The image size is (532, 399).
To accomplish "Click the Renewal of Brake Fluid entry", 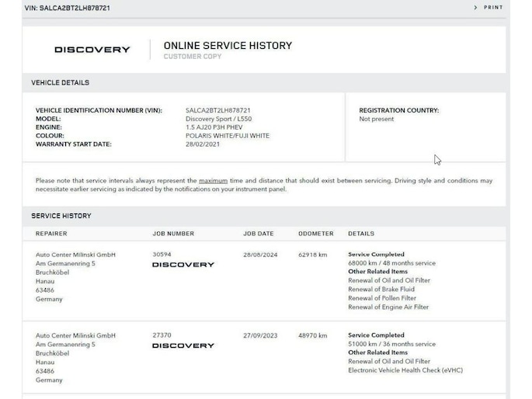I will 381,290.
